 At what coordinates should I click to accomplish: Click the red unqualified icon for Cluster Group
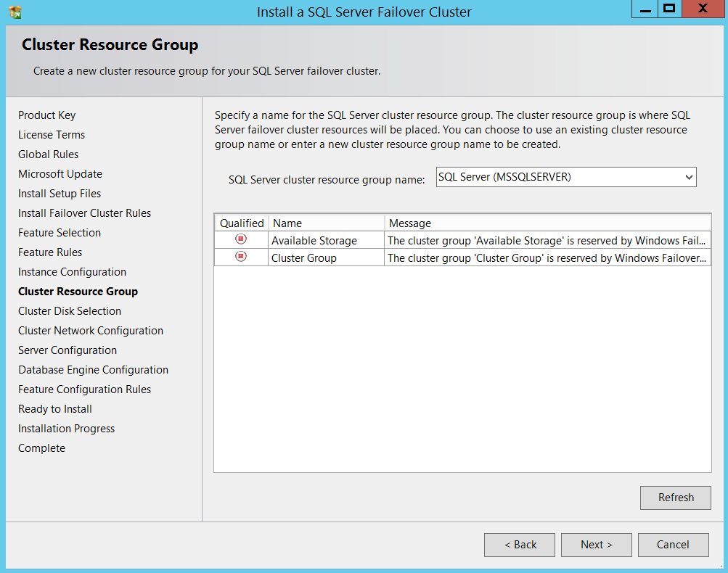[240, 256]
